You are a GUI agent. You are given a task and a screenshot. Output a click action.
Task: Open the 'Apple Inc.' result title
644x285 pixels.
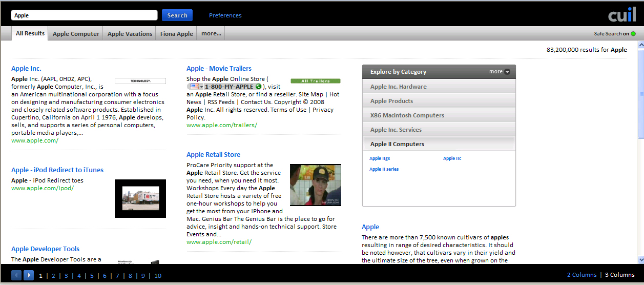pos(26,68)
